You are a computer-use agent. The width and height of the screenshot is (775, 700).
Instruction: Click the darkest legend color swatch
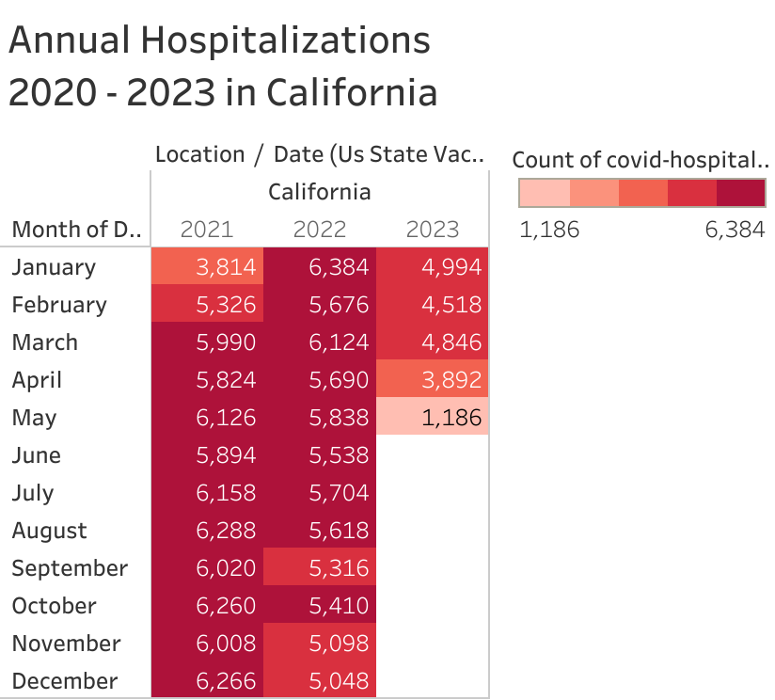[x=740, y=193]
